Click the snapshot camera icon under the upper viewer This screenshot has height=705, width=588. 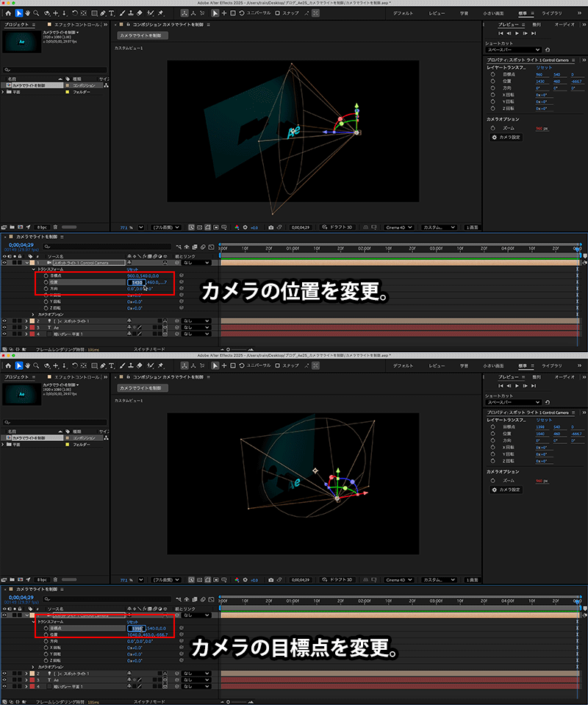tap(271, 227)
